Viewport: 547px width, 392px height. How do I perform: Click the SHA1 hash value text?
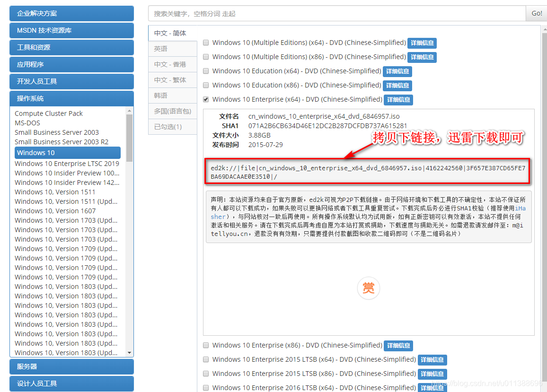[327, 126]
